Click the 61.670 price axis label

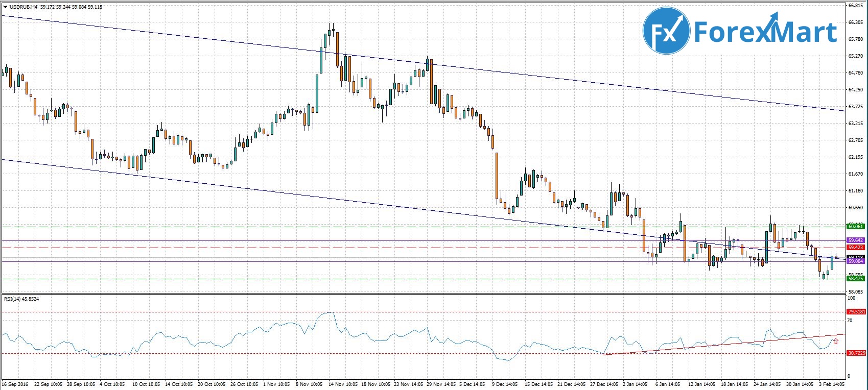point(855,174)
